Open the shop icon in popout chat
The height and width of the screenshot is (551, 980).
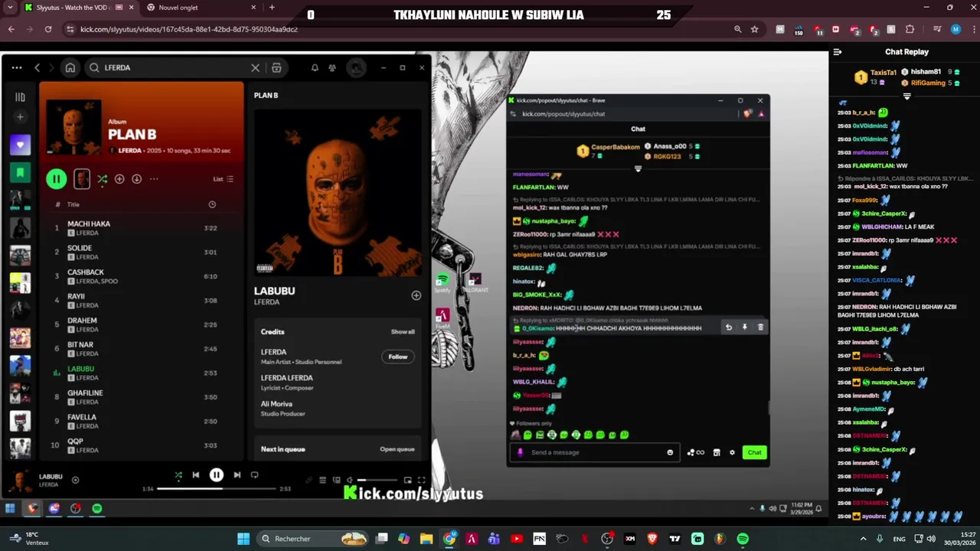point(717,452)
